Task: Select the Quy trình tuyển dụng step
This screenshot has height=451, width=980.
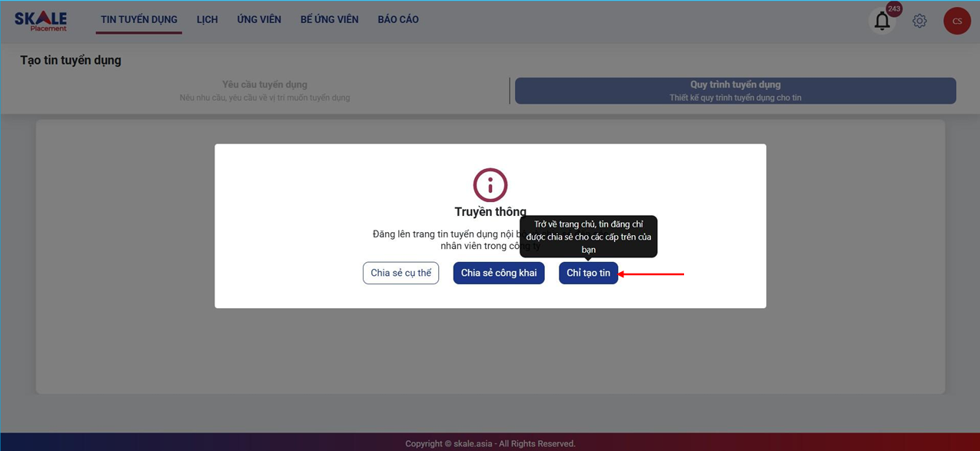Action: [735, 91]
